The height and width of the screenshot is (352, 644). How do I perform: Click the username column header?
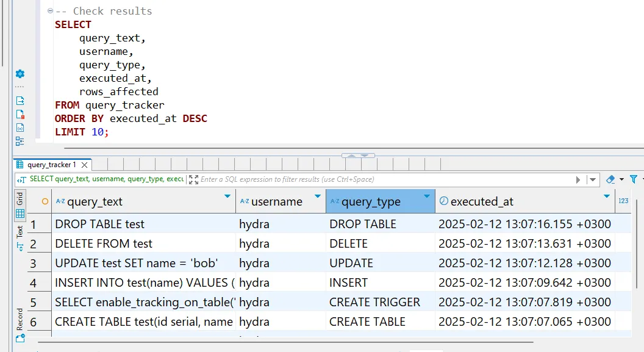click(281, 201)
